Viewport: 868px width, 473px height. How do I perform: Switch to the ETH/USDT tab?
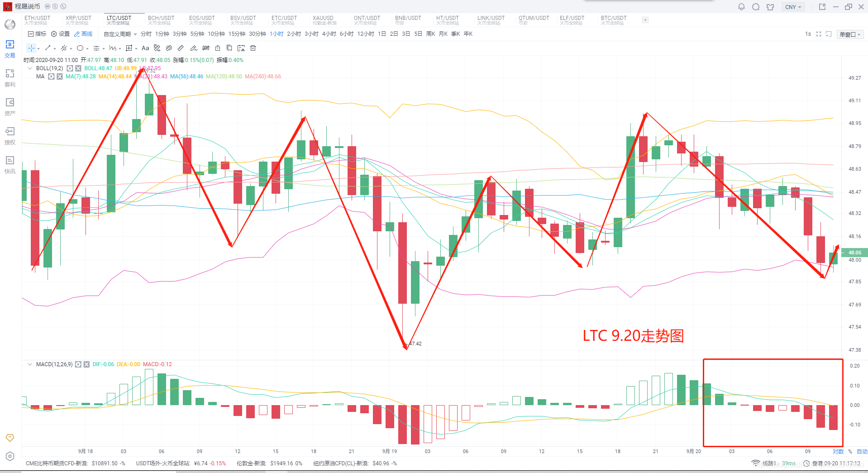pos(38,20)
